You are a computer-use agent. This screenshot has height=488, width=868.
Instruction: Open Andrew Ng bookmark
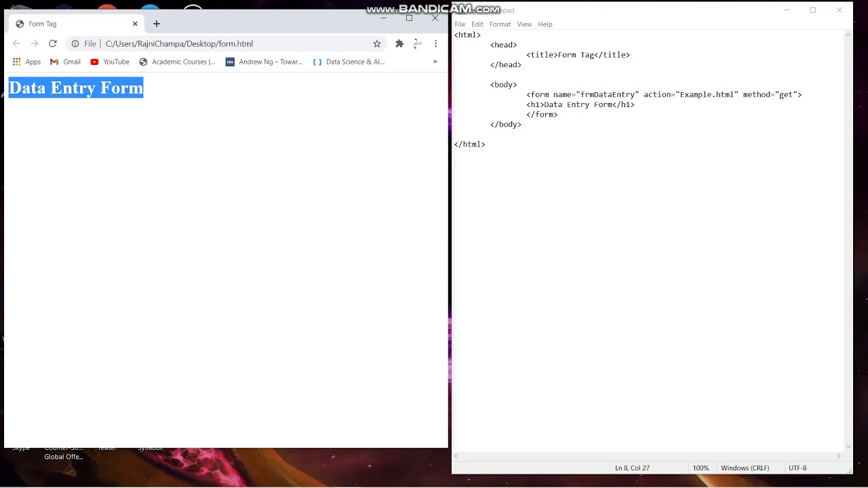click(264, 62)
